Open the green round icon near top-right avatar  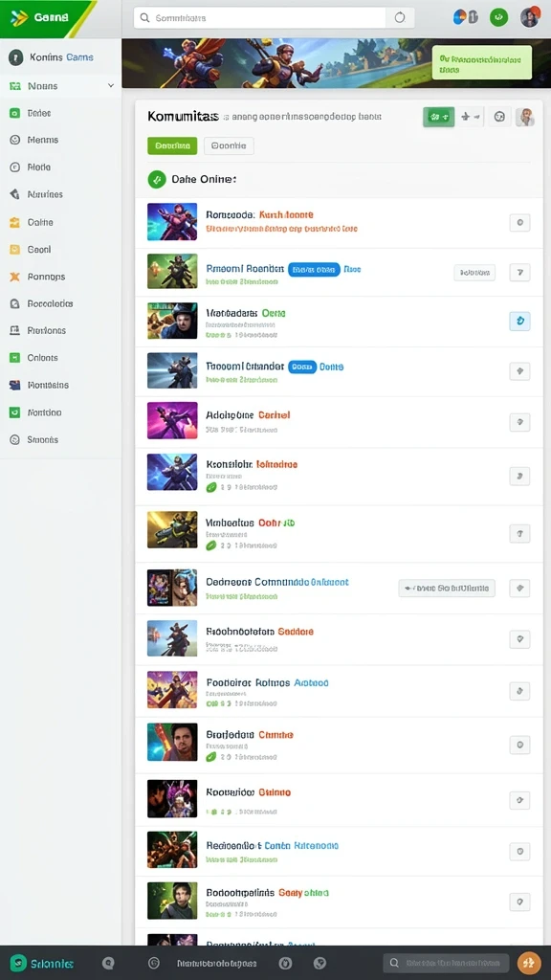497,17
